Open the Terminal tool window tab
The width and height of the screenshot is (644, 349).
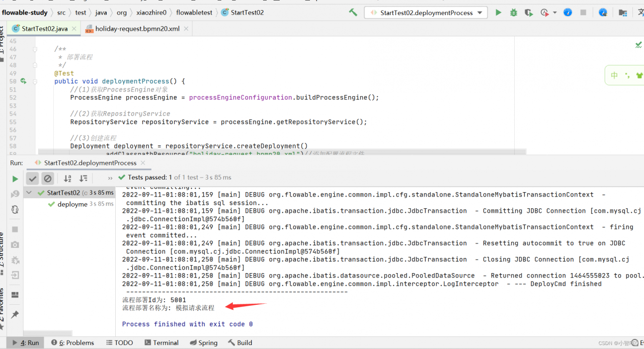pos(162,342)
